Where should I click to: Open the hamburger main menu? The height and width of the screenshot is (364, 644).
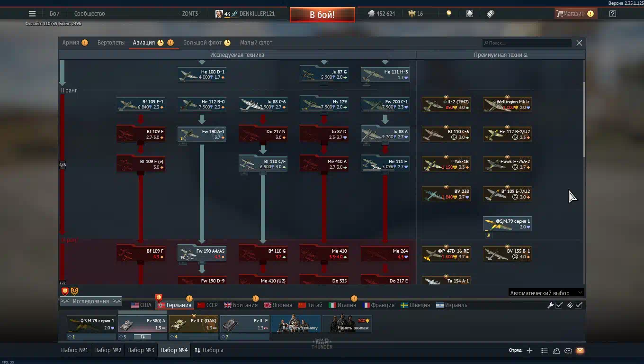(x=32, y=14)
